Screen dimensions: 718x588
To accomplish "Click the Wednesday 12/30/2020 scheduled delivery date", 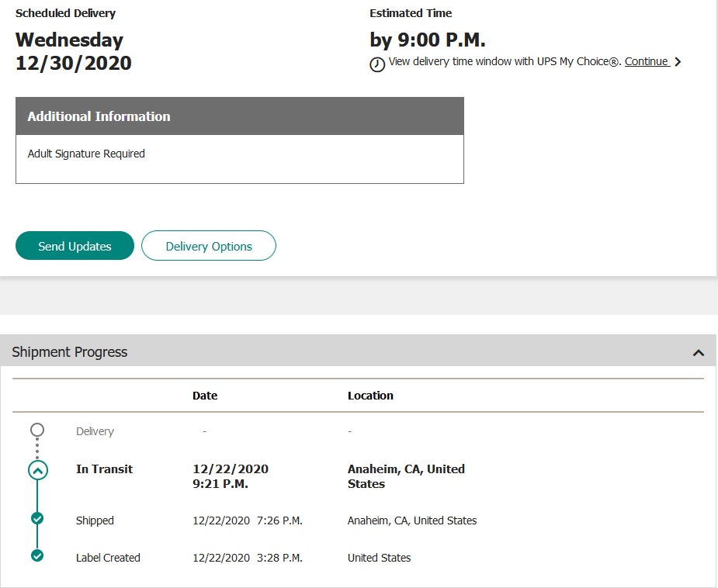I will (74, 51).
